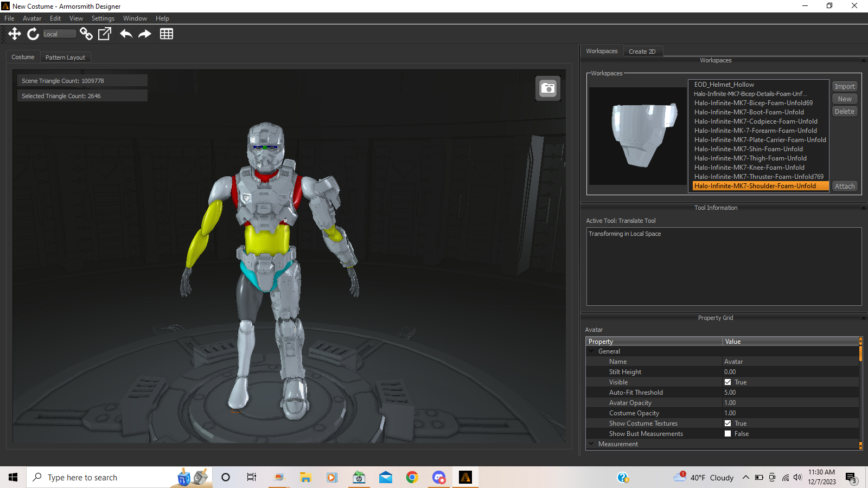
Task: Click the Import workspace button
Action: (x=845, y=87)
